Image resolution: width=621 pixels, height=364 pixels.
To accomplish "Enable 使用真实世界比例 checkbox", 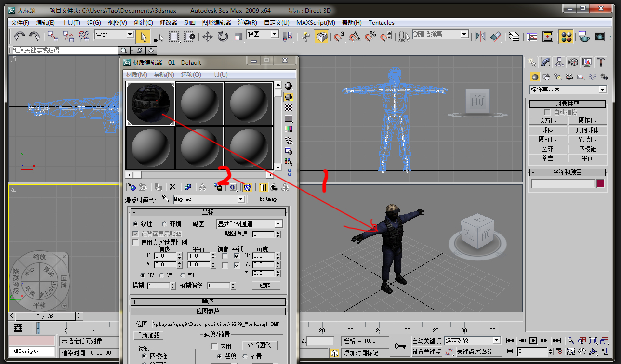I will (135, 242).
